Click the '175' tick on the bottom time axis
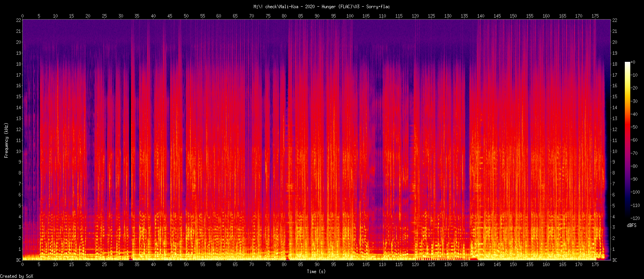The height and width of the screenshot is (279, 644). pyautogui.click(x=595, y=265)
